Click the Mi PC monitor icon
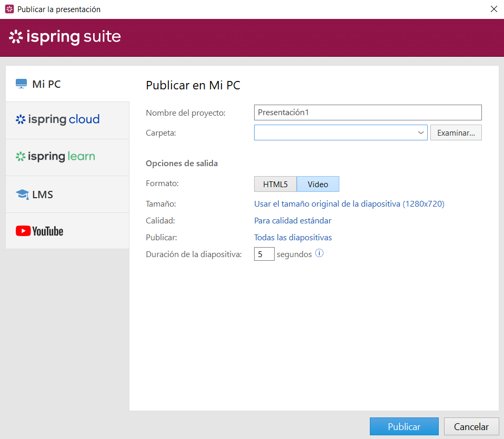Image resolution: width=504 pixels, height=439 pixels. coord(21,83)
